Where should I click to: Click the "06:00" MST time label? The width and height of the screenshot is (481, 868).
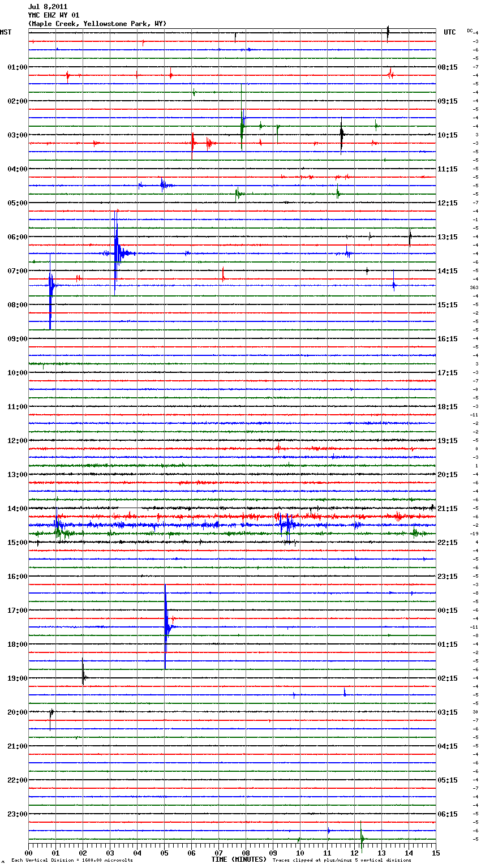coord(17,237)
